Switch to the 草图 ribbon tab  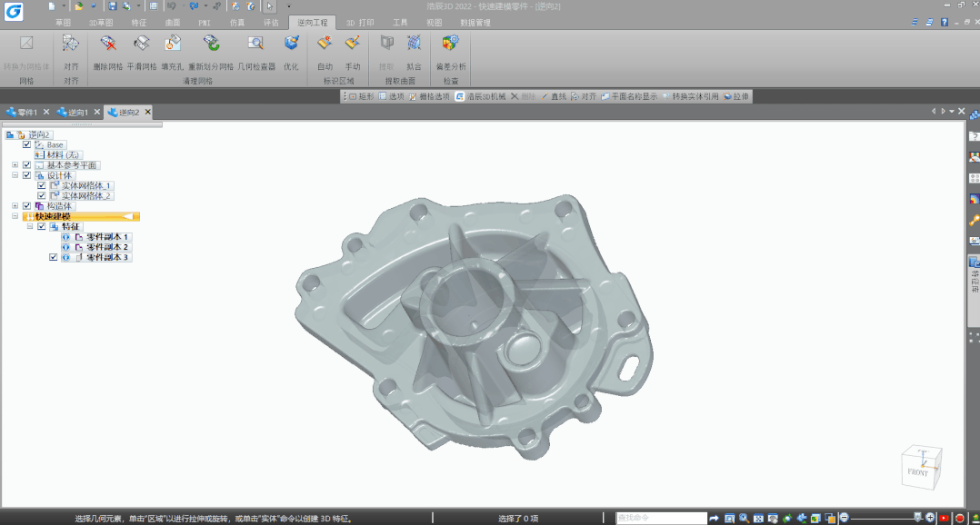(x=63, y=23)
